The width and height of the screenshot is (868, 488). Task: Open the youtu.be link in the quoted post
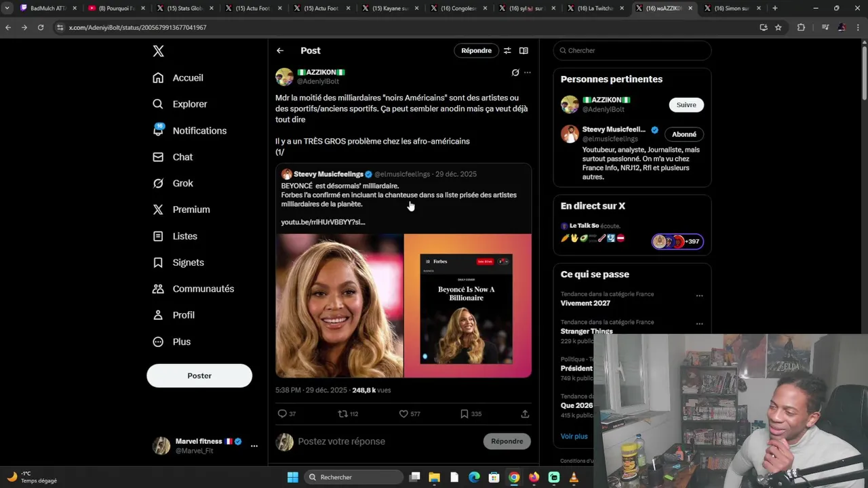[323, 222]
